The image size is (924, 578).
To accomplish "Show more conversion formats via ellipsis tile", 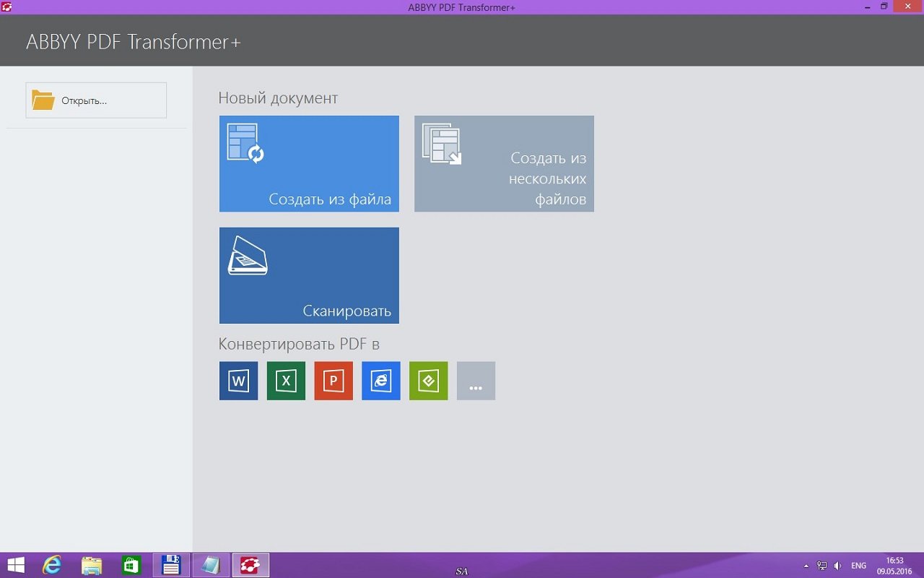I will click(x=476, y=381).
